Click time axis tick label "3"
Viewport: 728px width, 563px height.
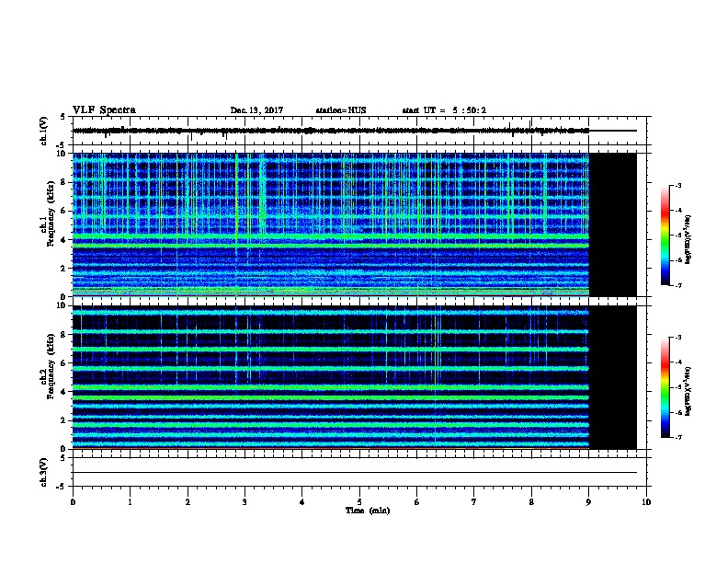[245, 502]
